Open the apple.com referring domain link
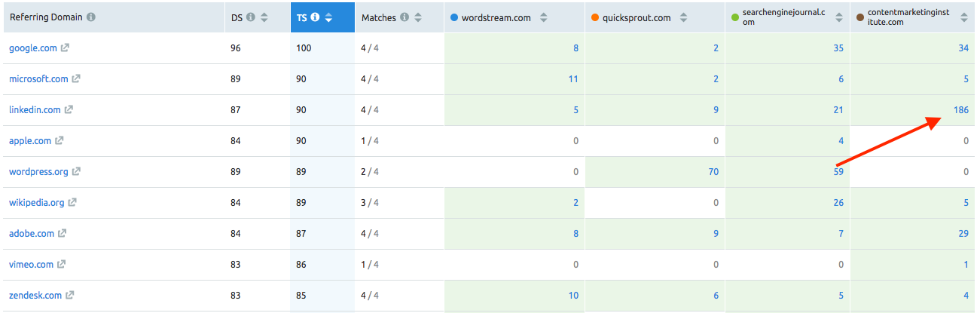This screenshot has width=980, height=313. point(30,141)
